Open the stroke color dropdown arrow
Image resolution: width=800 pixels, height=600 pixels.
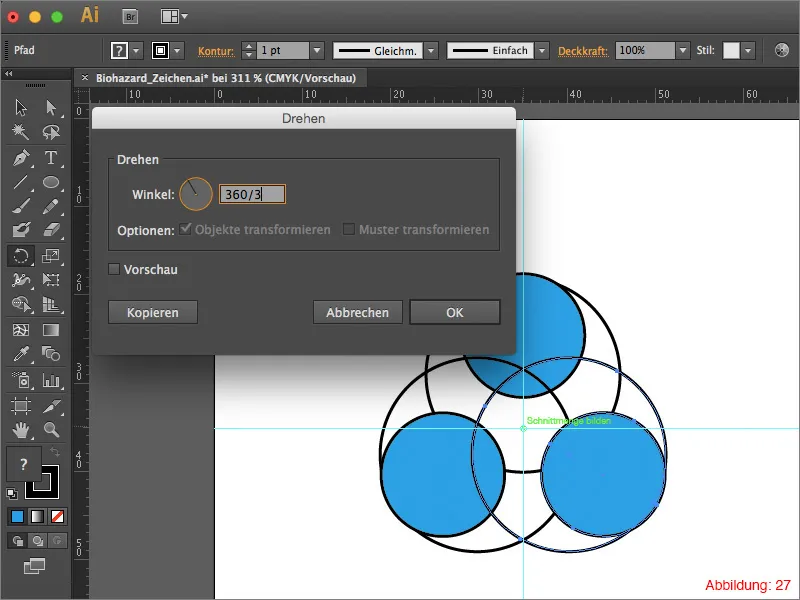(177, 51)
